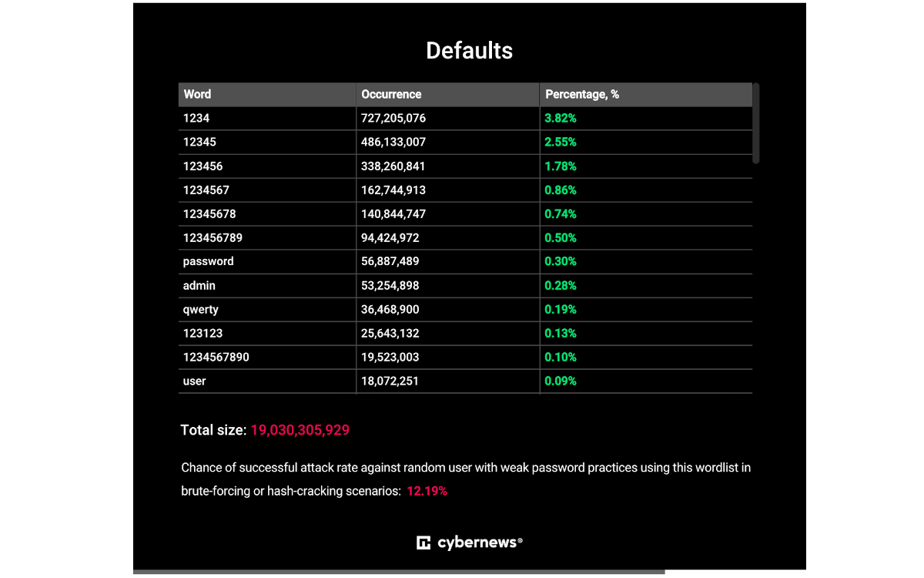
Task: Select the 1234 word cell
Action: (196, 118)
